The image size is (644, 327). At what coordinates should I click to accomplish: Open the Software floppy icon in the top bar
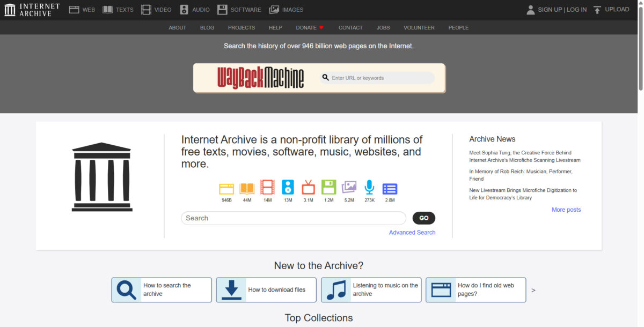pos(222,10)
